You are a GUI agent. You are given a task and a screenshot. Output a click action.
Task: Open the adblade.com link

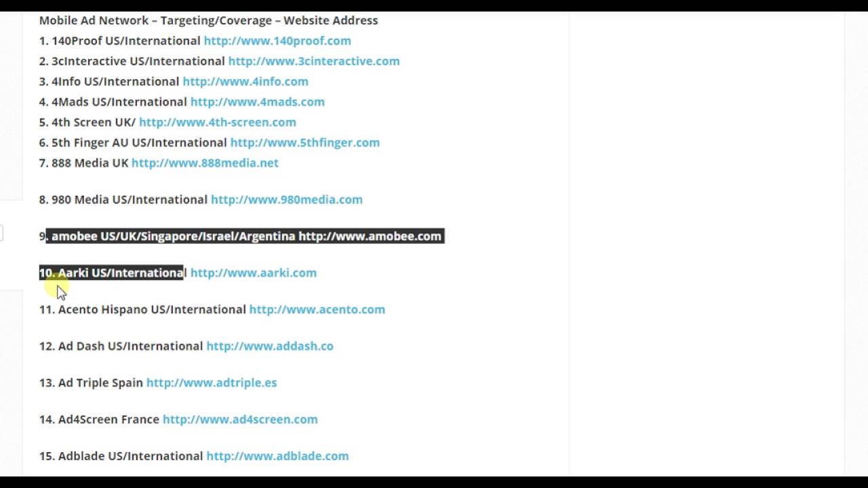pyautogui.click(x=277, y=455)
